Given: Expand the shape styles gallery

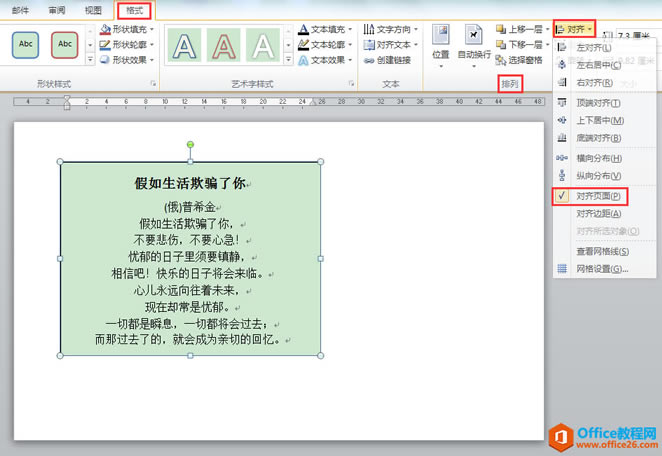Looking at the screenshot, I should click(90, 60).
